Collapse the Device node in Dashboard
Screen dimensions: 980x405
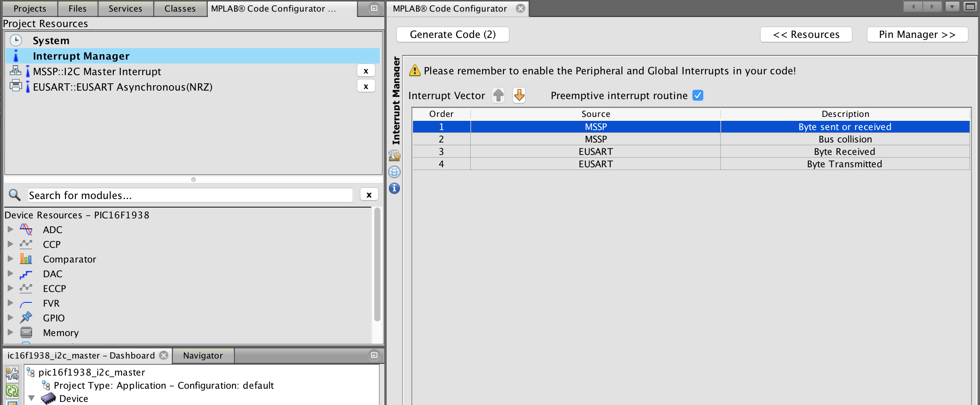point(32,398)
